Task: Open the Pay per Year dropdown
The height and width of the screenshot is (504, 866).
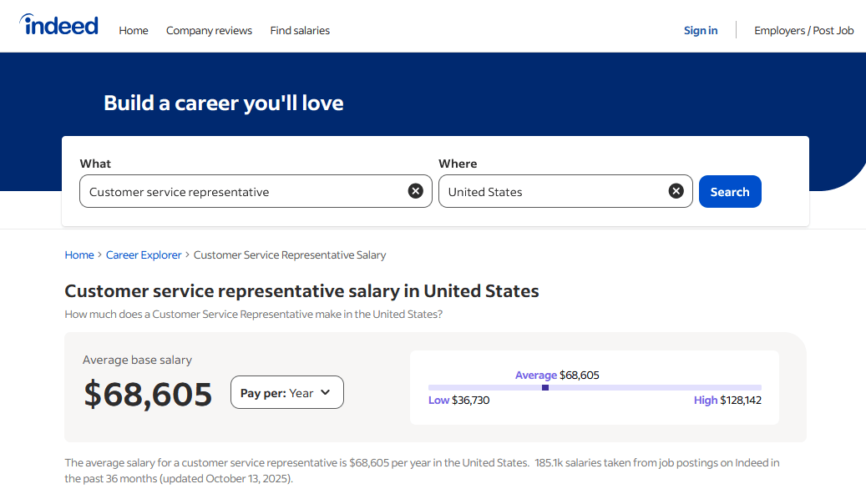Action: pyautogui.click(x=286, y=393)
